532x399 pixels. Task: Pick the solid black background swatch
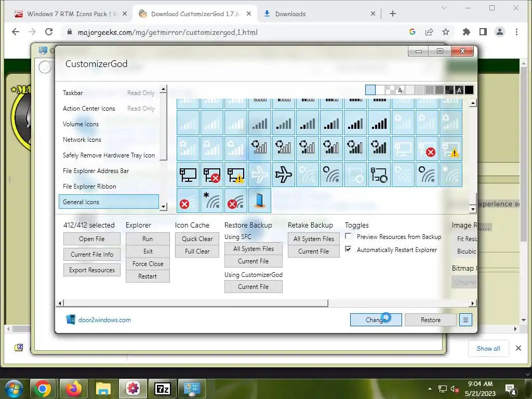coord(469,90)
